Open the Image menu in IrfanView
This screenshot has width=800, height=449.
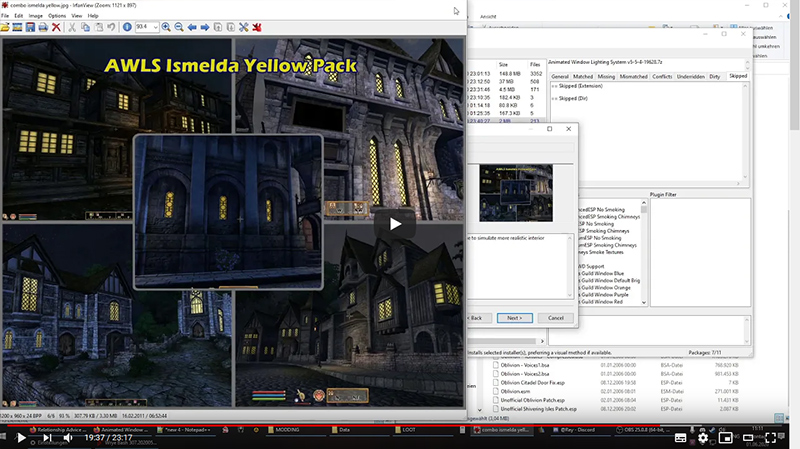point(36,16)
